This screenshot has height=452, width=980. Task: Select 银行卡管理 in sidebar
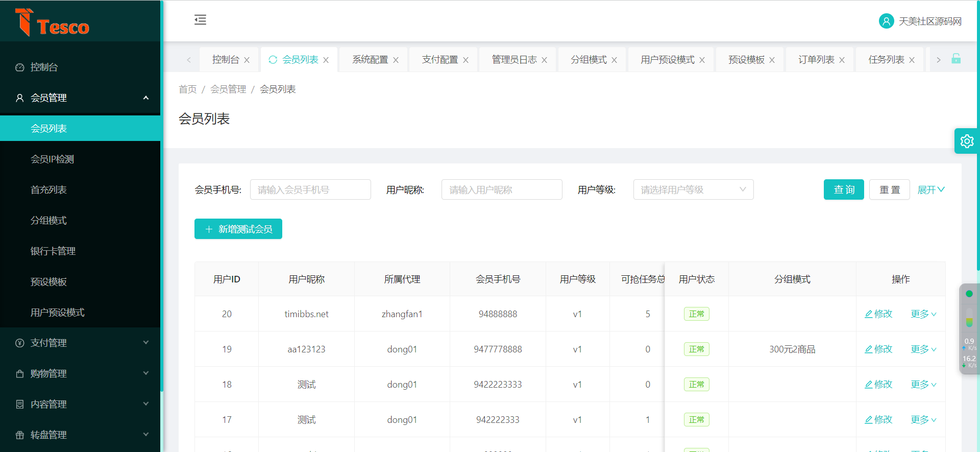click(x=53, y=251)
